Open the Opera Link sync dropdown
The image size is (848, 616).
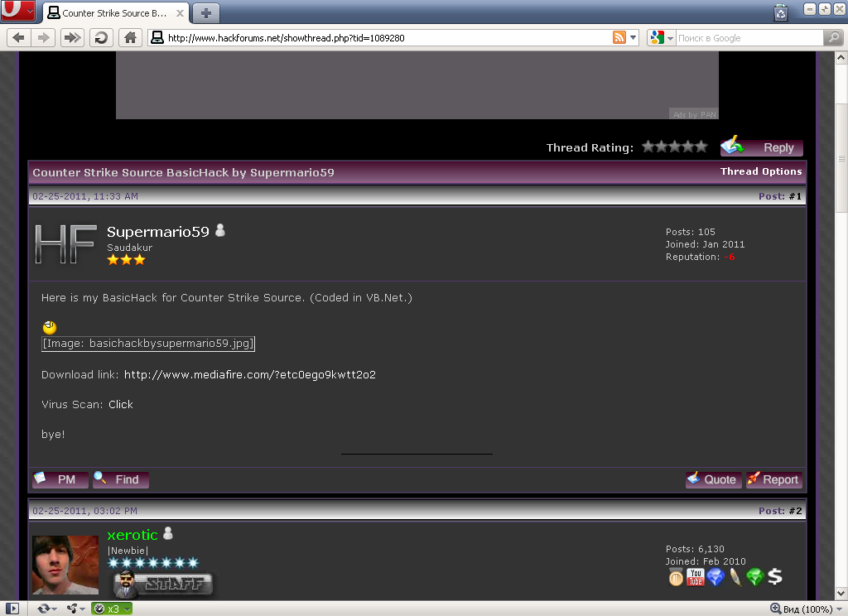pyautogui.click(x=47, y=609)
